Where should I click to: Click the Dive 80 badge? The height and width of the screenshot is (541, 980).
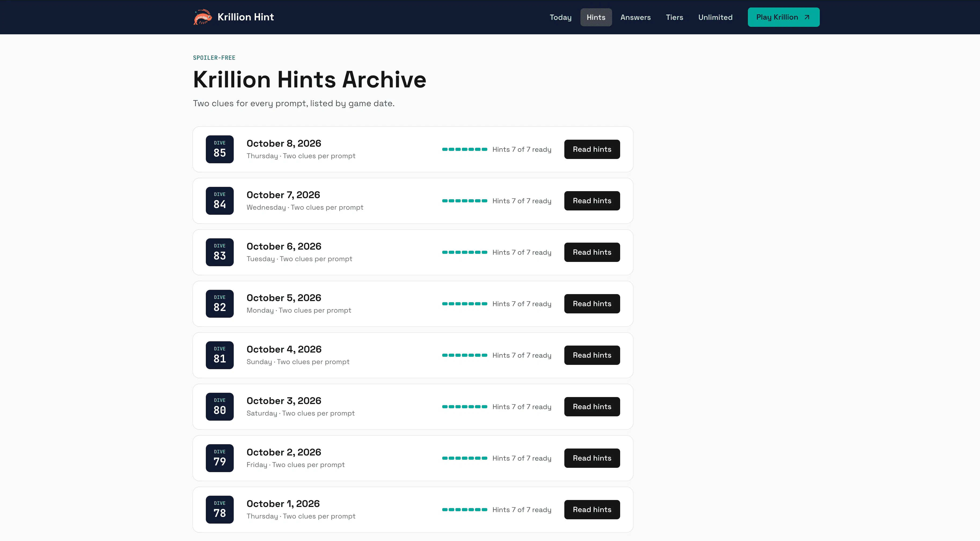[x=220, y=406]
